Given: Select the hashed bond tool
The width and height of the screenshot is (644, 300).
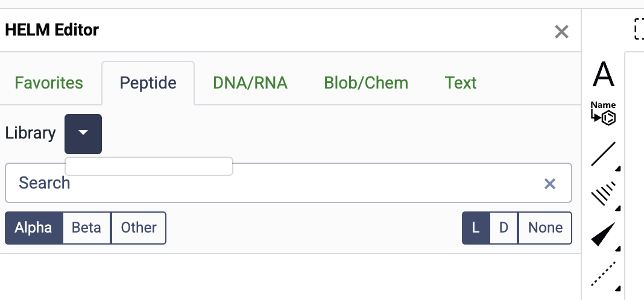Looking at the screenshot, I should click(x=603, y=194).
